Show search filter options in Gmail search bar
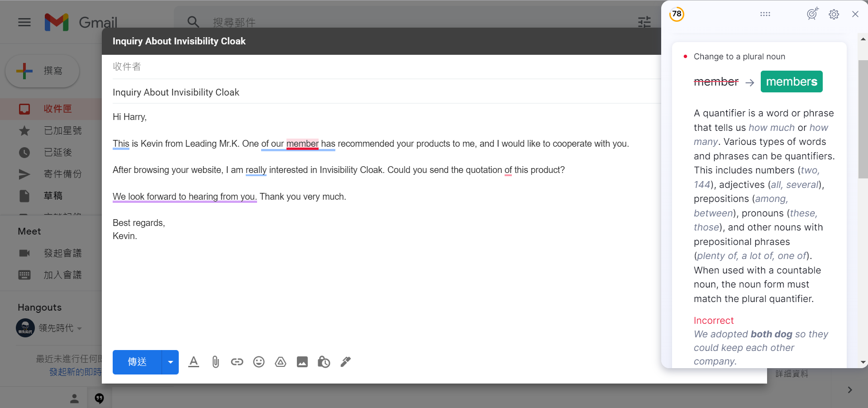 (x=644, y=22)
